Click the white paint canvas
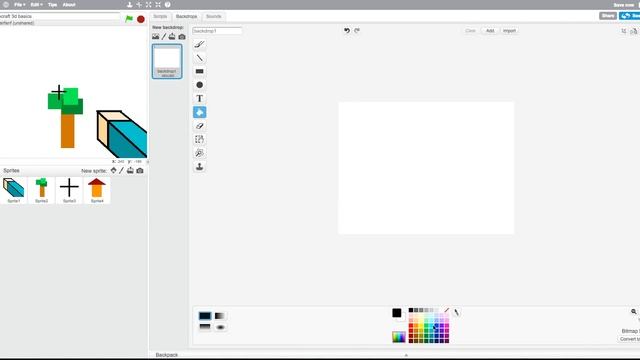This screenshot has height=360, width=640. click(x=426, y=168)
